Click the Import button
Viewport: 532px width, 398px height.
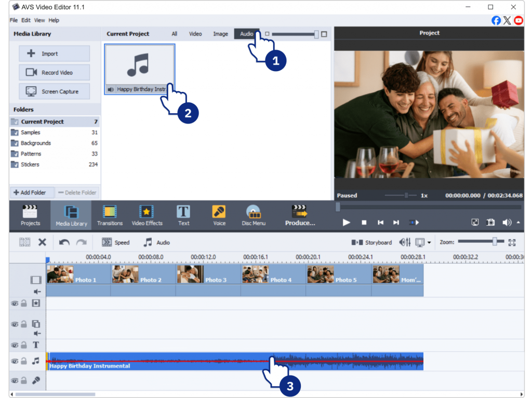click(54, 53)
